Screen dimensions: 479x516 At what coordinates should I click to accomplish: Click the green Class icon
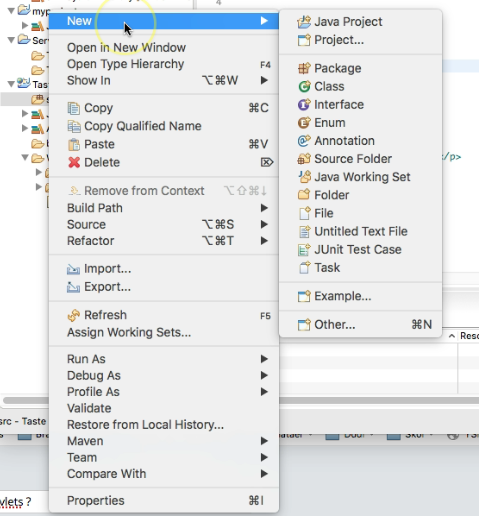tap(304, 86)
